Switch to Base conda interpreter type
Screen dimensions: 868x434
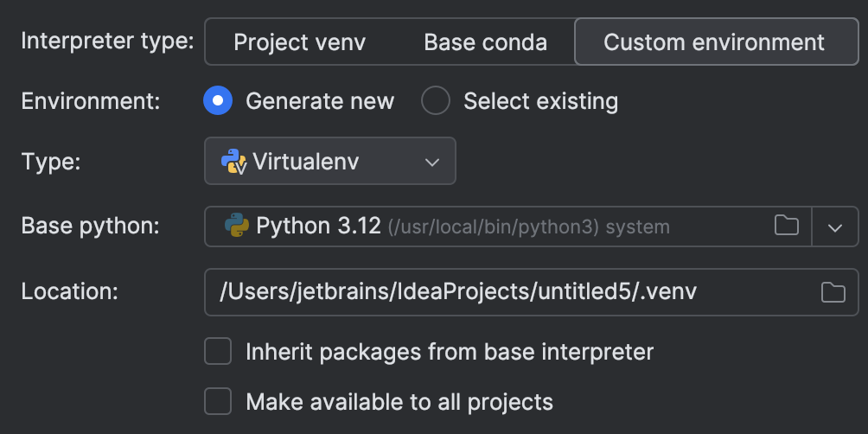point(486,42)
